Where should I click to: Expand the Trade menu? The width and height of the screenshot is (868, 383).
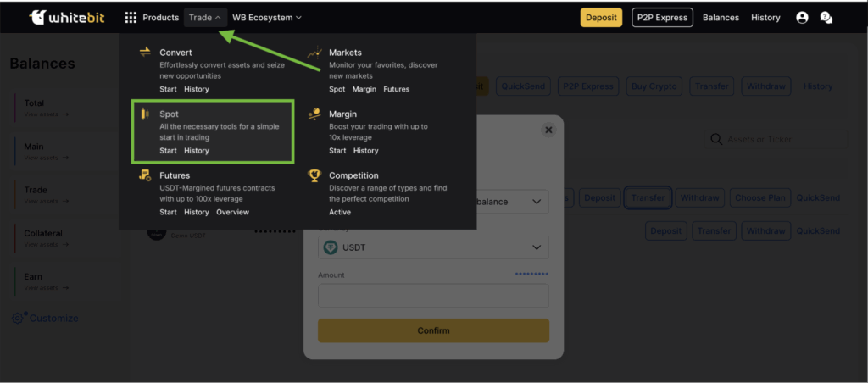pyautogui.click(x=205, y=18)
